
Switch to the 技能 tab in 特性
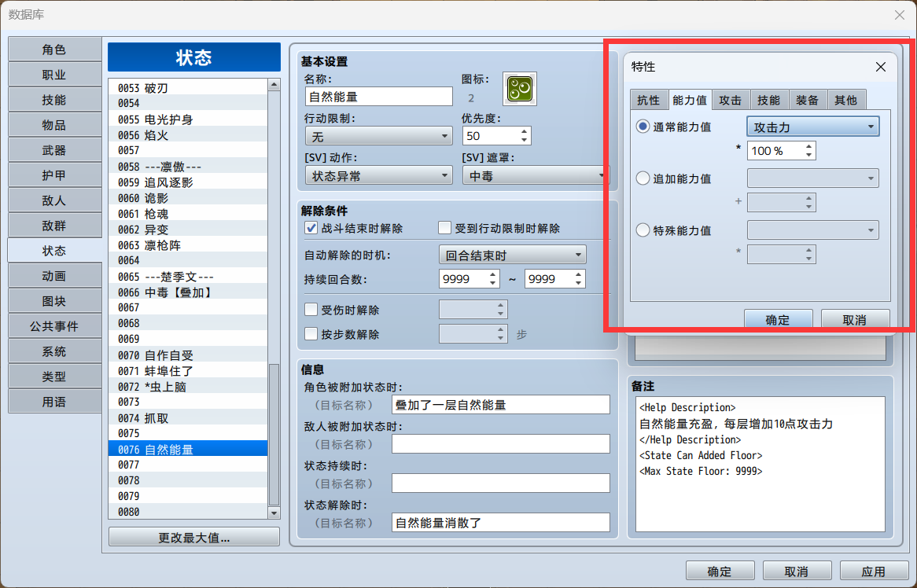pos(769,101)
